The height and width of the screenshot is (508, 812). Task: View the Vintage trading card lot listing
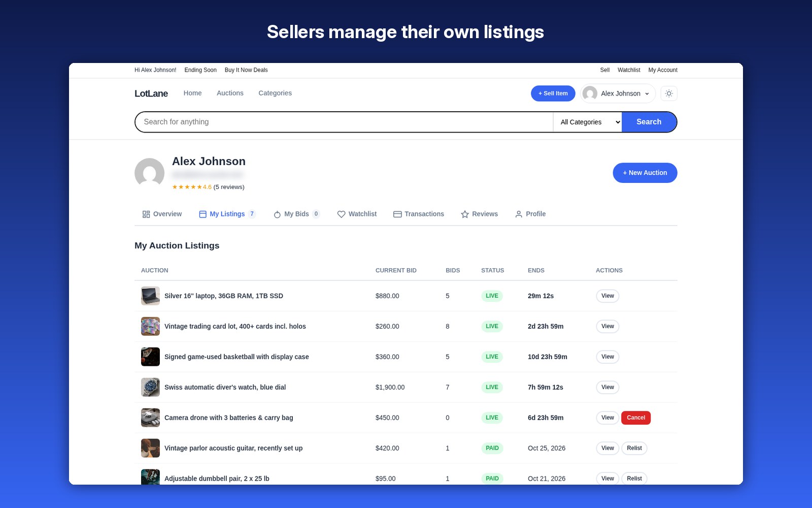[x=607, y=326]
